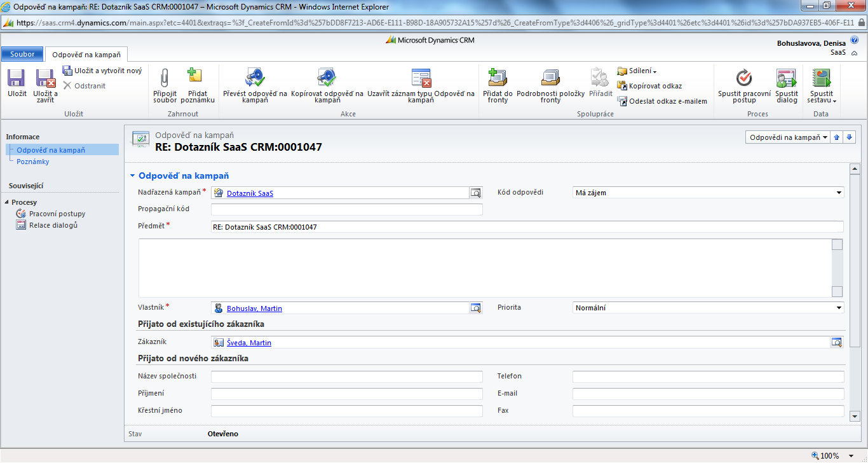Go to previous record with the up arrow
This screenshot has height=463, width=868.
pyautogui.click(x=837, y=137)
